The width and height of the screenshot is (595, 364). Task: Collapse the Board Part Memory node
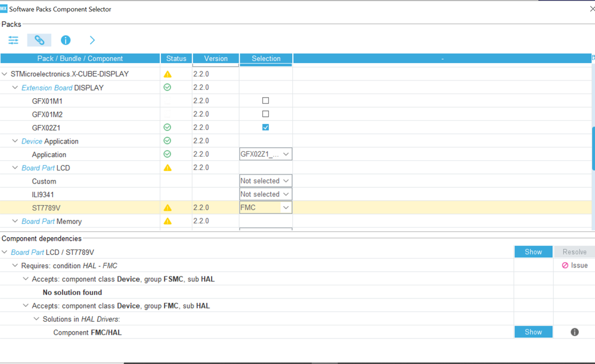pos(15,221)
